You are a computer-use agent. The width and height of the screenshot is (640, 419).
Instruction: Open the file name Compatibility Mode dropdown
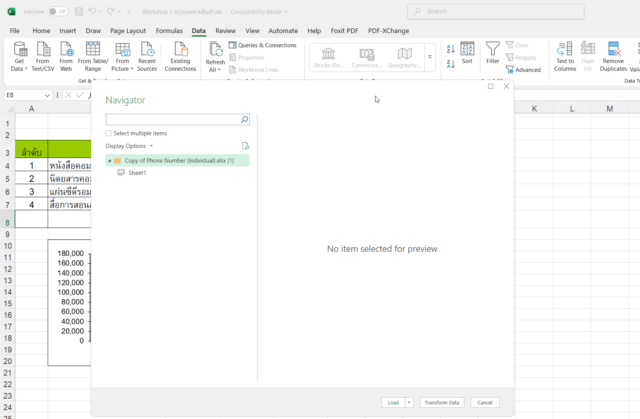286,11
